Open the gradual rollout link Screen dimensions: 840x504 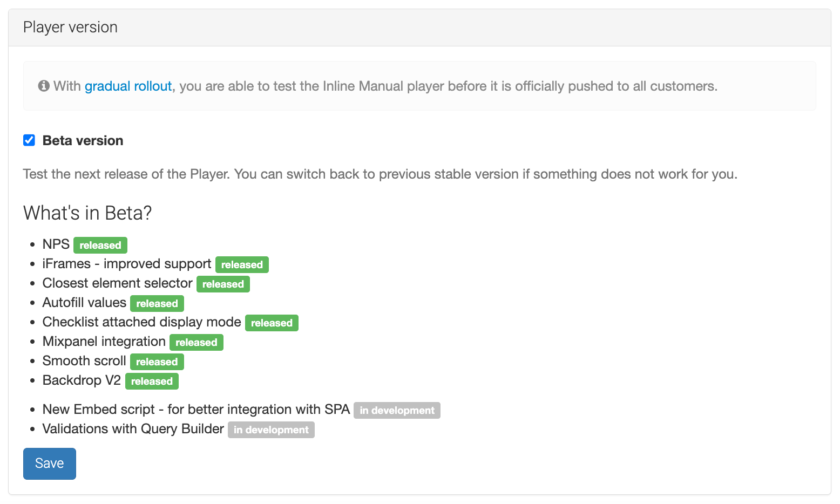(x=128, y=86)
